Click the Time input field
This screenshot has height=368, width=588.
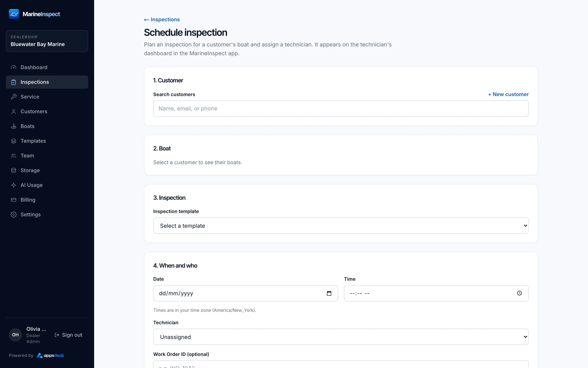point(436,293)
